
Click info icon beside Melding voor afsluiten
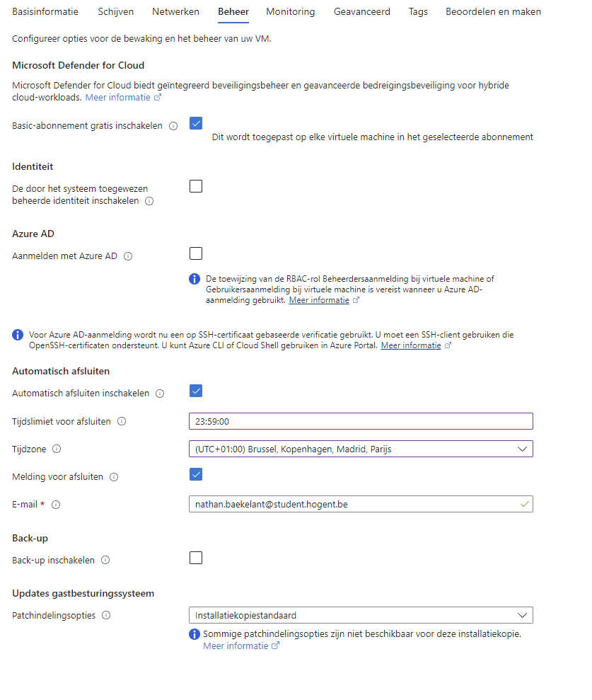tap(114, 477)
